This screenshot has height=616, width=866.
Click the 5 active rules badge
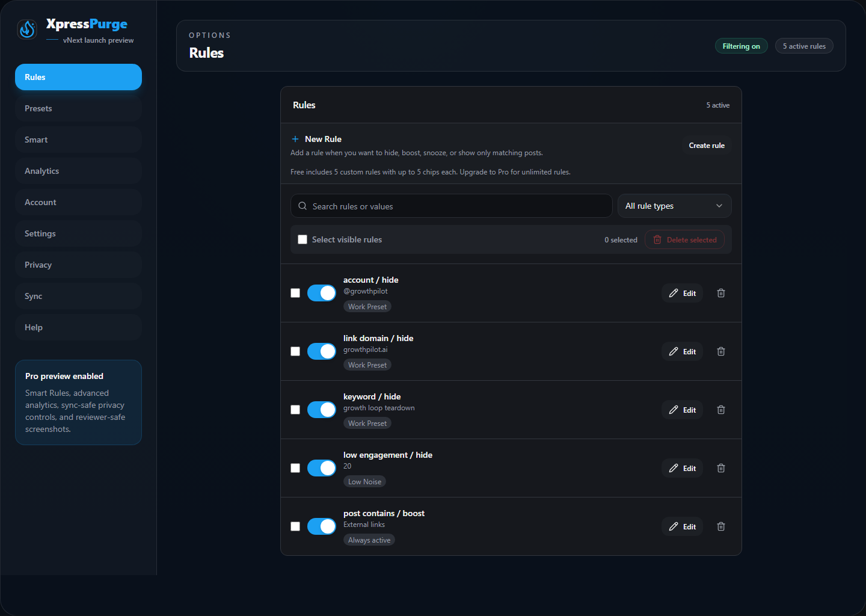(804, 46)
